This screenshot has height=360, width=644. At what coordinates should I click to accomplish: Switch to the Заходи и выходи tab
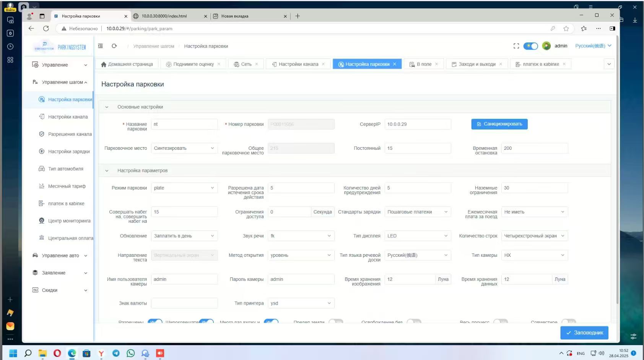(x=473, y=64)
